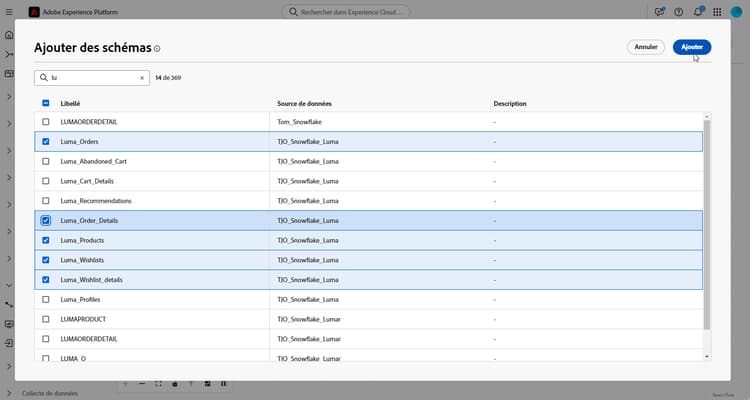The image size is (750, 400).
Task: Open the hamburger menu in Experience Platform header
Action: [9, 12]
